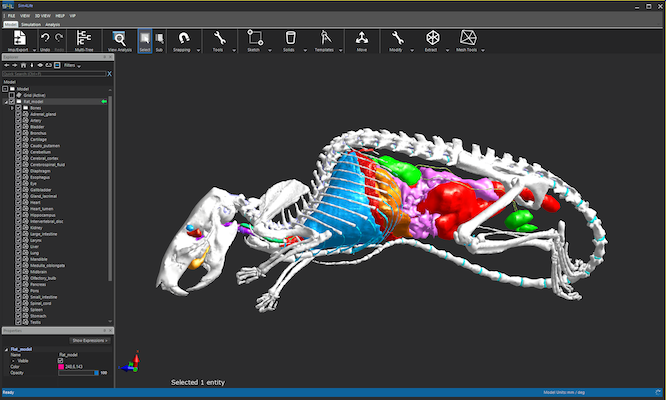
Task: Toggle the Visible checkbox in Properties
Action: [x=60, y=360]
